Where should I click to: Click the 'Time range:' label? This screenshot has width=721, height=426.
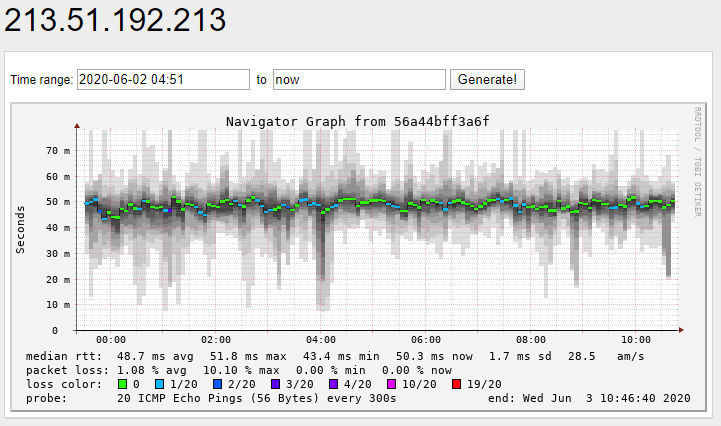coord(42,80)
